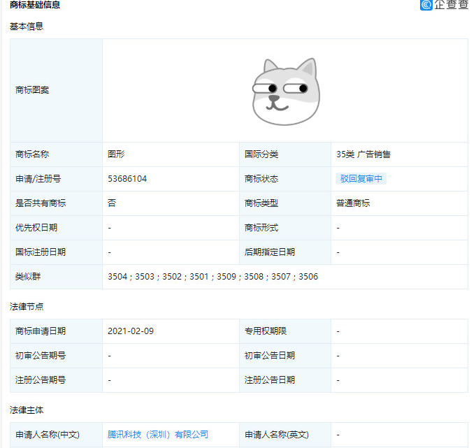Image resolution: width=476 pixels, height=448 pixels.
Task: Click the 商标图案 row label
Action: (56, 90)
